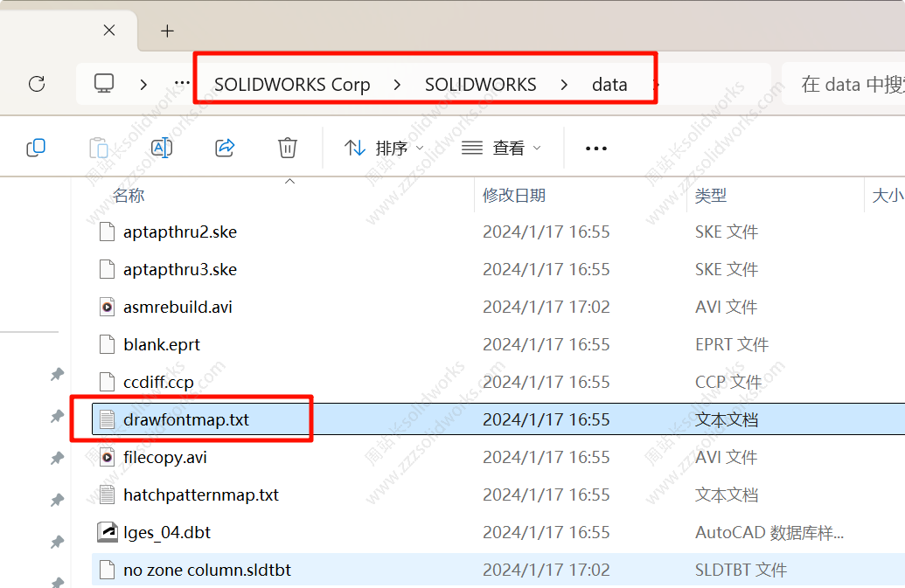The height and width of the screenshot is (588, 905).
Task: Focus the search data field
Action: pyautogui.click(x=843, y=84)
